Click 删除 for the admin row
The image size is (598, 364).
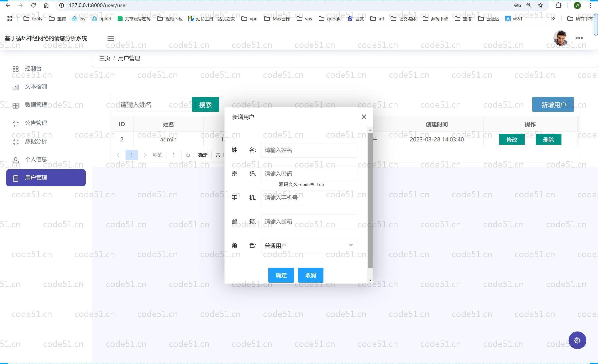pos(548,139)
